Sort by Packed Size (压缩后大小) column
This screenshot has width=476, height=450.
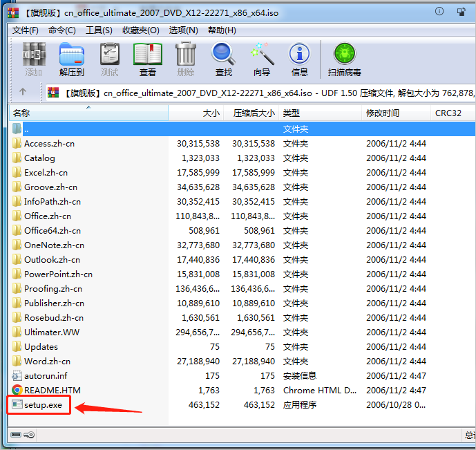251,113
